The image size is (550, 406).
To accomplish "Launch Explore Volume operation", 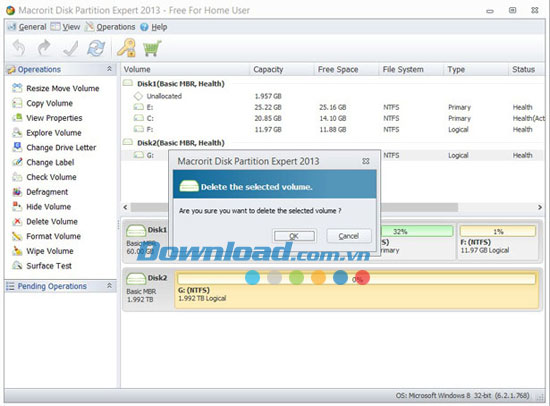I will click(x=47, y=133).
